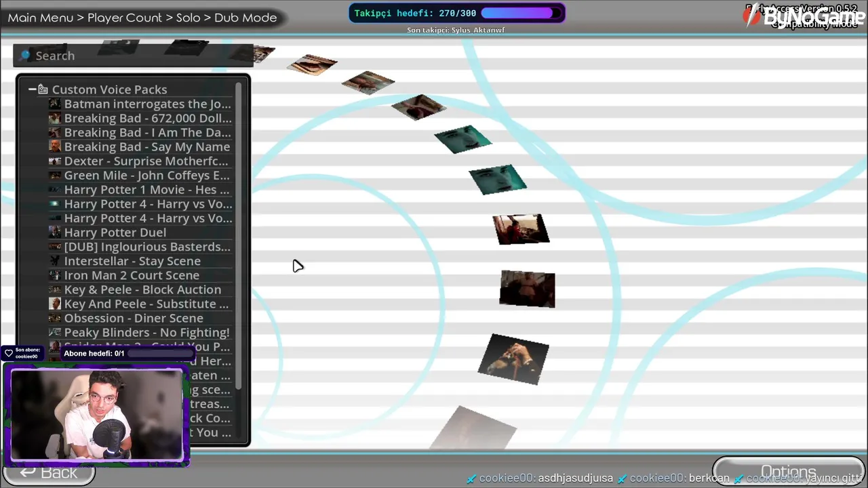
Task: Click the Dexter - Surprise voice pack icon
Action: [55, 161]
